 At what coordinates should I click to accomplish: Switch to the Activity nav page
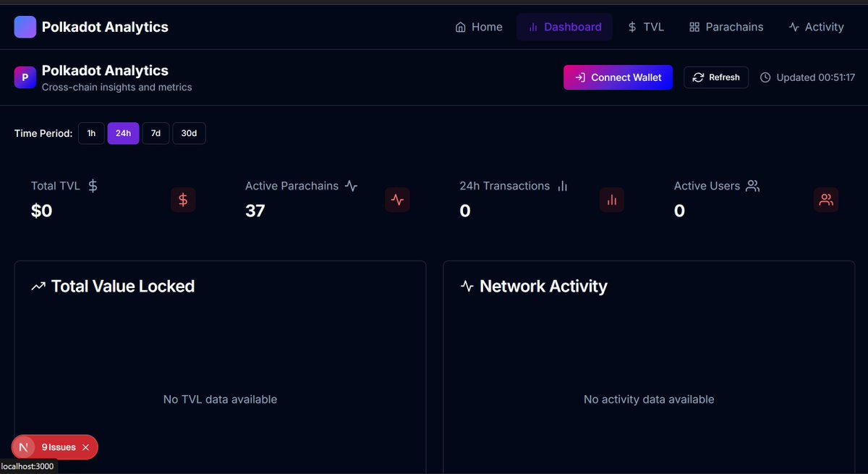816,27
